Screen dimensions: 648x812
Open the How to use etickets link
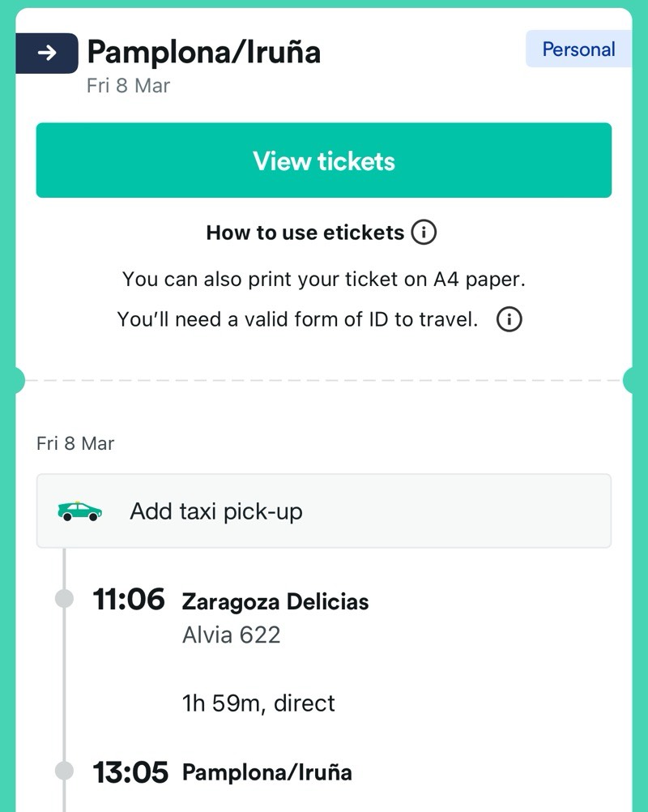(305, 233)
